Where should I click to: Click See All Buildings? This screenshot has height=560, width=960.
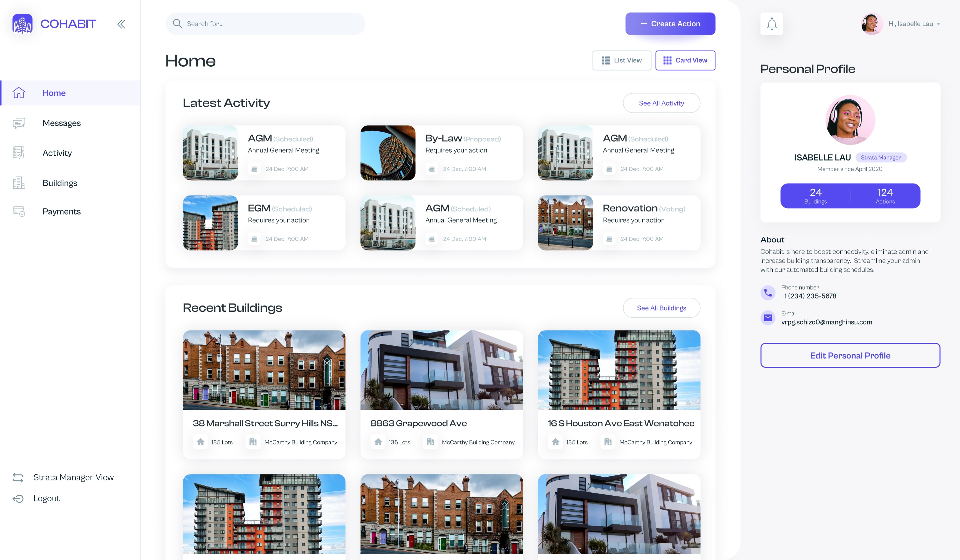tap(661, 308)
